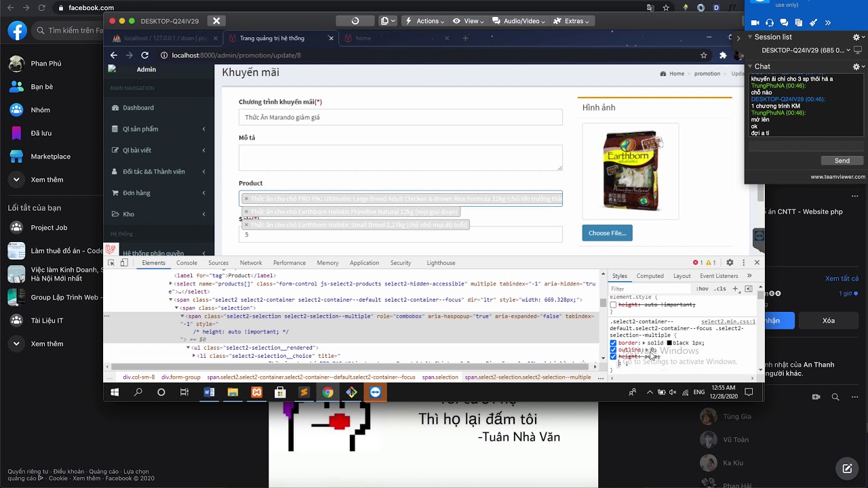Uncheck the height auto property in select2 rule
Image resolution: width=868 pixels, height=488 pixels.
pos(613,357)
